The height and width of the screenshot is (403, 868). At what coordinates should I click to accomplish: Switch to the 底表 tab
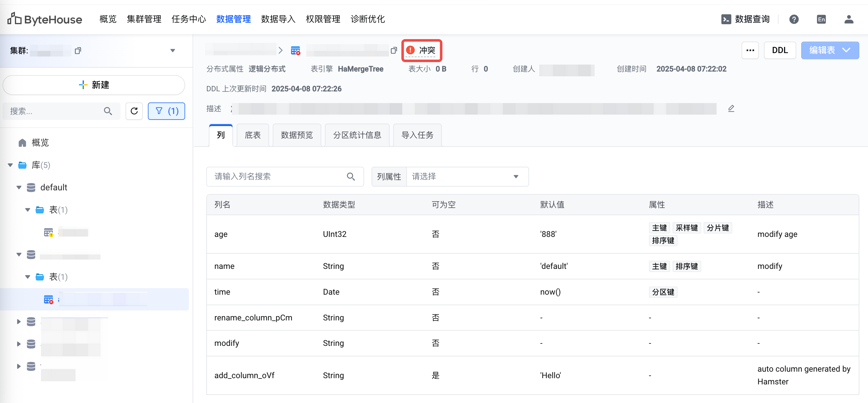click(253, 135)
